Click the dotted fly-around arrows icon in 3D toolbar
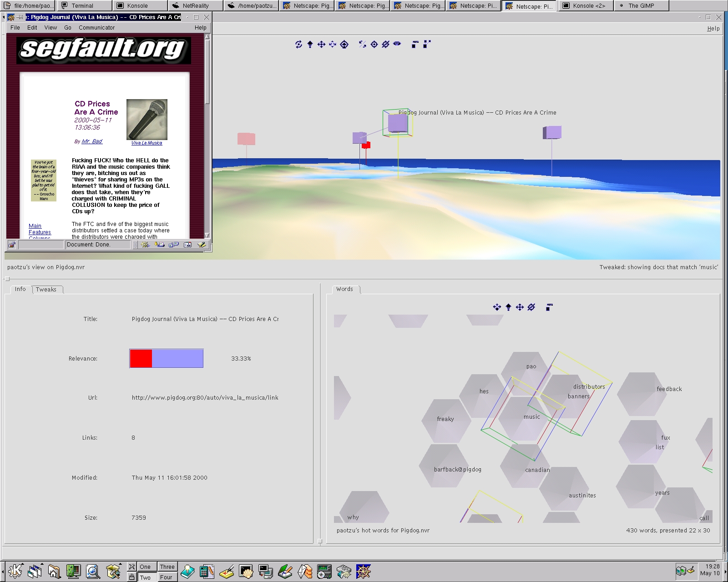Image resolution: width=728 pixels, height=582 pixels. point(333,44)
